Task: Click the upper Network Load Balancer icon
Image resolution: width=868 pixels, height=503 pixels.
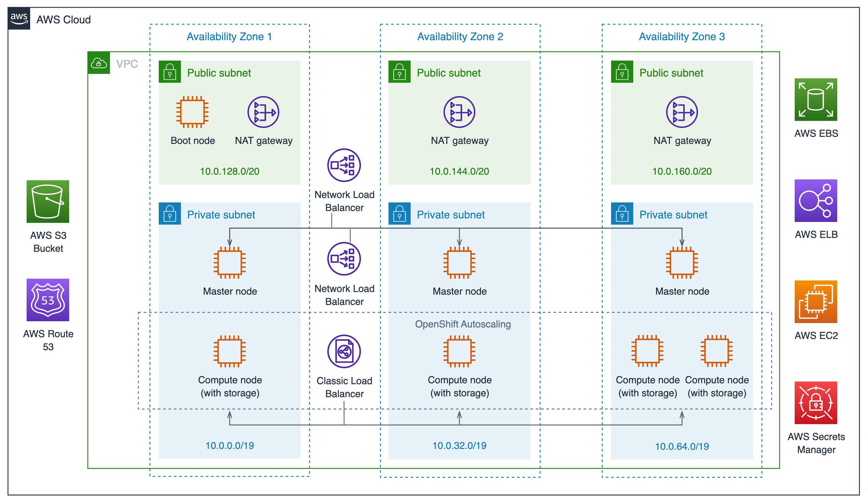Action: pos(344,165)
